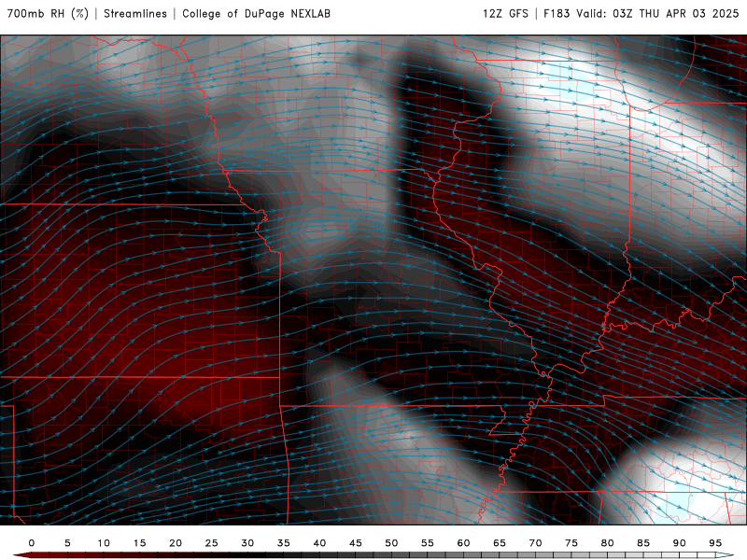This screenshot has width=747, height=560.
Task: Click the '700mb RH (%)' title text
Action: [x=48, y=14]
